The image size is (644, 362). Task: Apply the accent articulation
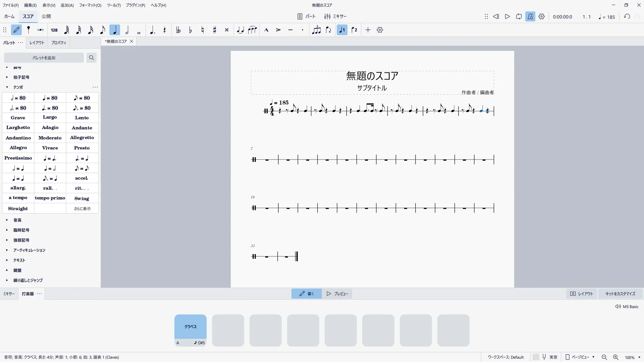click(x=278, y=30)
